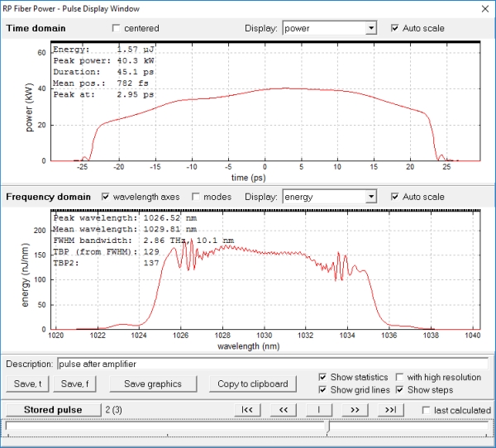This screenshot has width=496, height=448.
Task: Toggle frequency domain Auto scale checkbox
Action: click(395, 197)
